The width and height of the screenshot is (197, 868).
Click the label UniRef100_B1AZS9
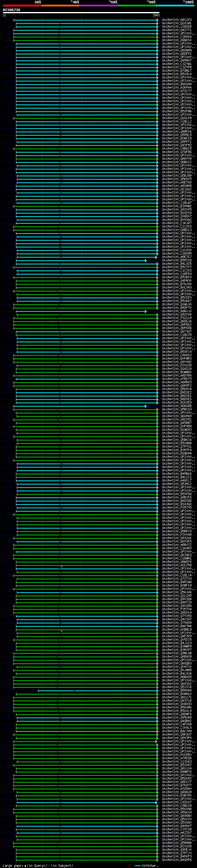[x=176, y=213]
